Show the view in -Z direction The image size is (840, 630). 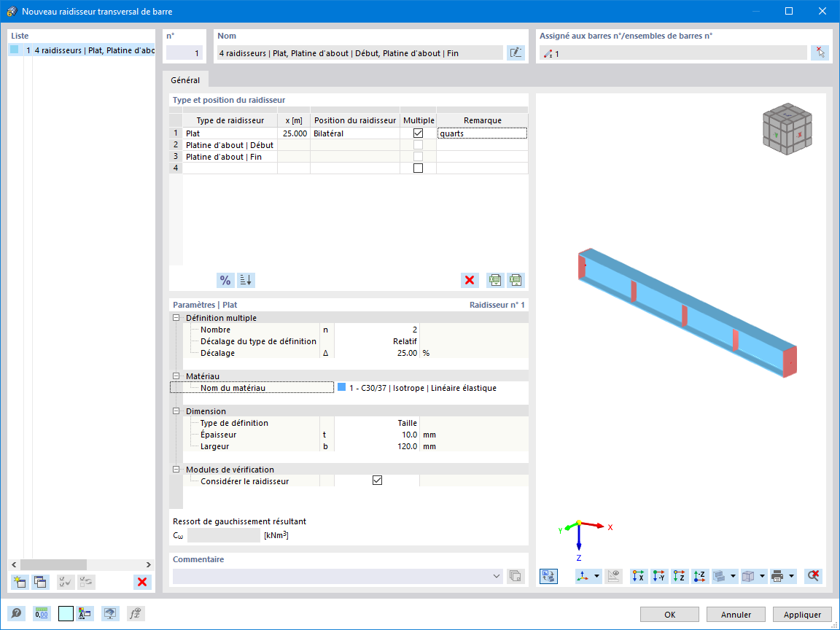pos(700,576)
